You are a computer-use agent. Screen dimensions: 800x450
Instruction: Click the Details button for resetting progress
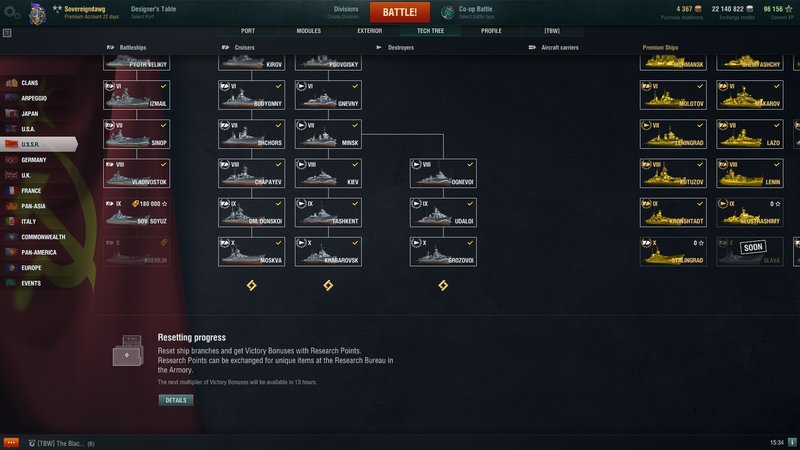pos(176,401)
